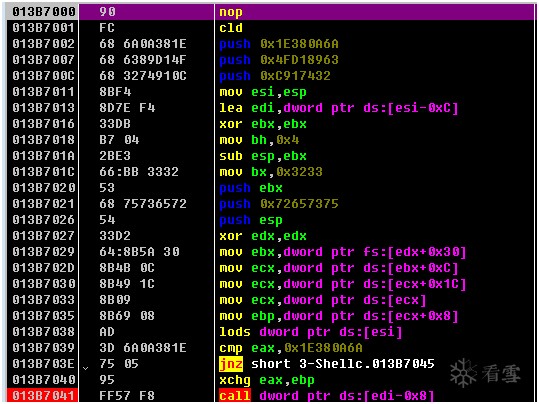Click xor edx,edx instruction
This screenshot has width=539, height=404.
pos(263,236)
